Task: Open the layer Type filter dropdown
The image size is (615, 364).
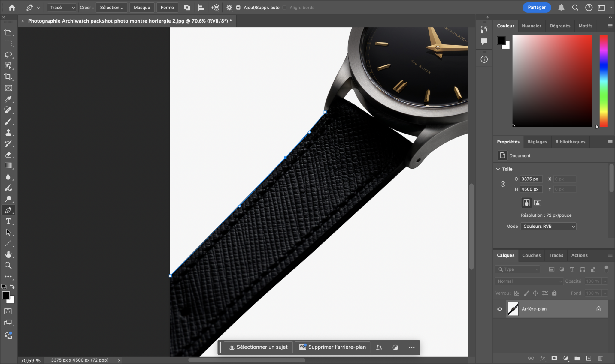Action: tap(517, 269)
